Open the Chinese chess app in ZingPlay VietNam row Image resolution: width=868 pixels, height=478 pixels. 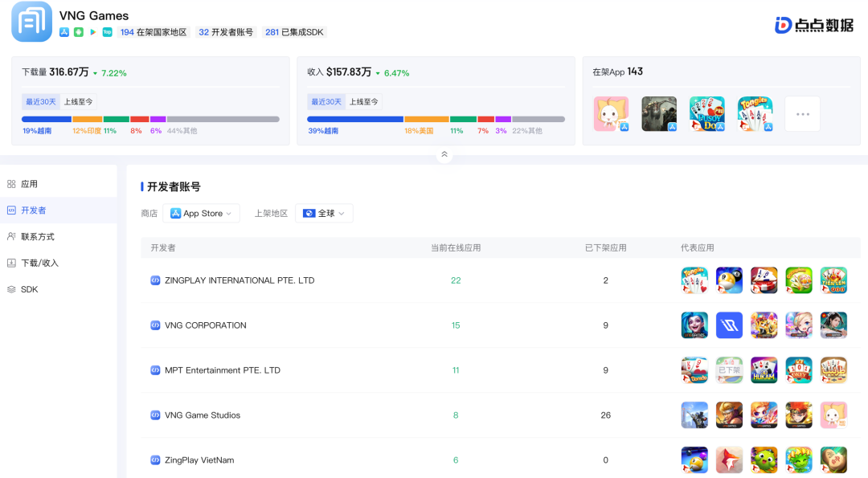click(833, 460)
